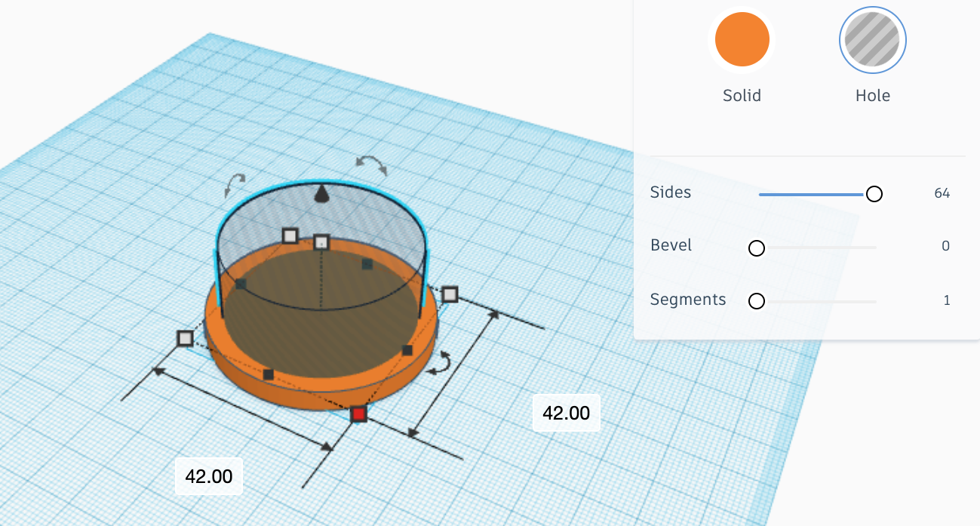Select the Solid material swatch
The width and height of the screenshot is (980, 526).
pyautogui.click(x=742, y=38)
